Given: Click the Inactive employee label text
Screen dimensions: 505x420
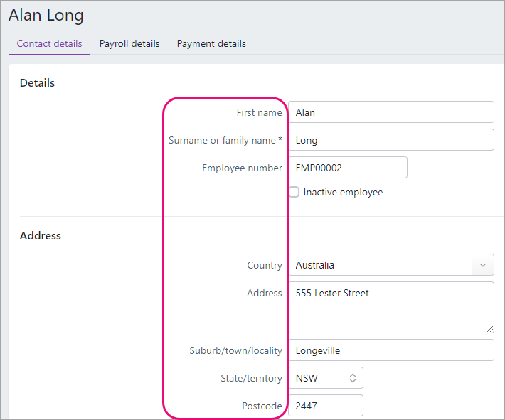Looking at the screenshot, I should (343, 192).
